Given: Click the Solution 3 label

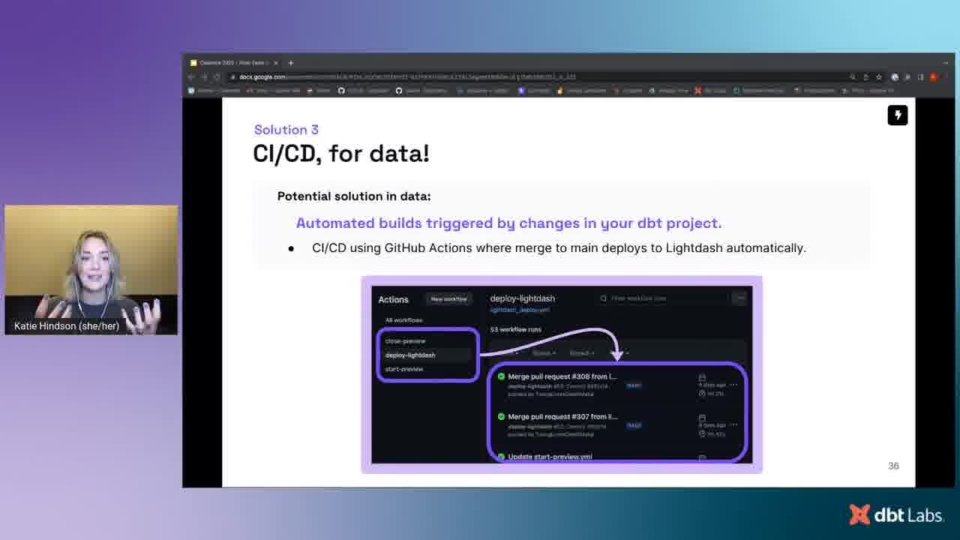Looking at the screenshot, I should [286, 130].
